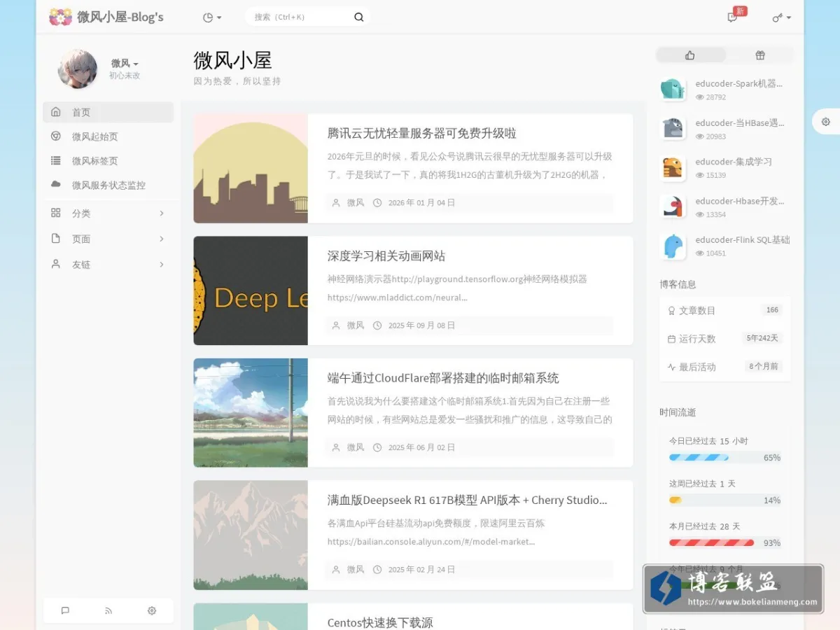The width and height of the screenshot is (840, 630).
Task: Click the 文章数目 count 166
Action: [x=772, y=310]
